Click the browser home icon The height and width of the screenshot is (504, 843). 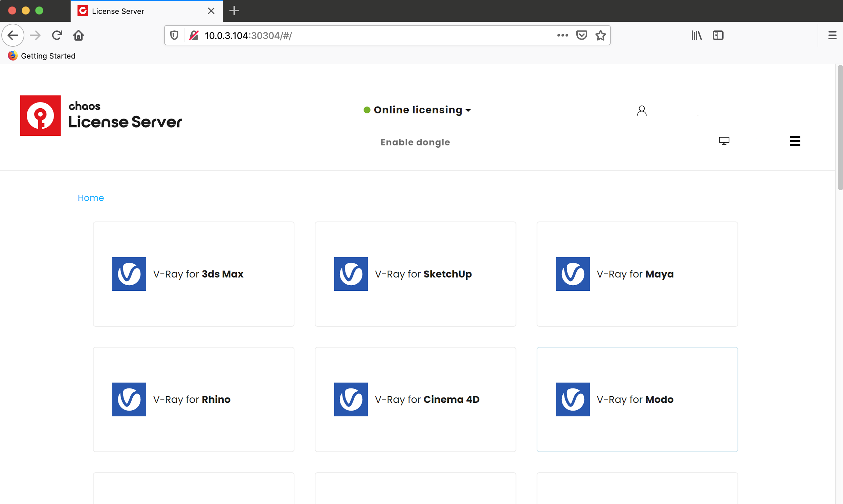point(79,35)
